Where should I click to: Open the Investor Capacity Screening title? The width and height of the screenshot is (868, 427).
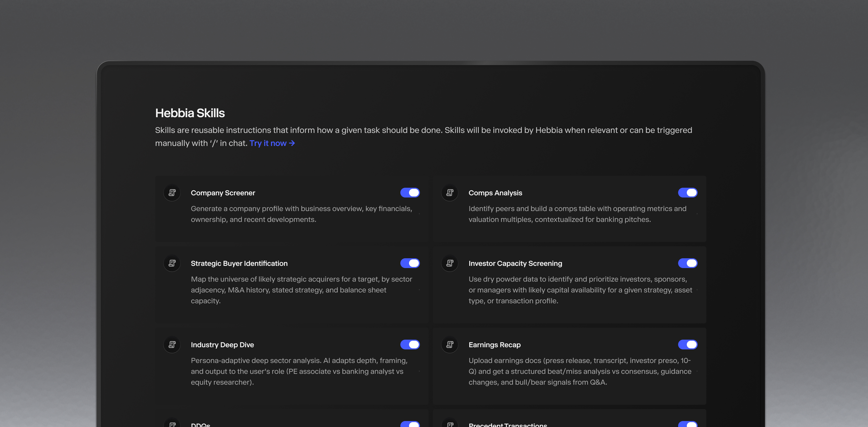point(515,263)
